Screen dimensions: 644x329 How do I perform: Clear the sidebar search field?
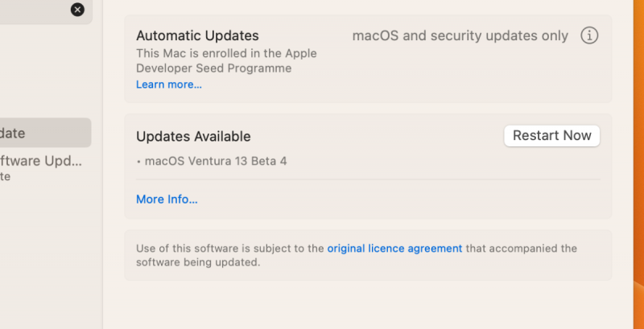77,10
